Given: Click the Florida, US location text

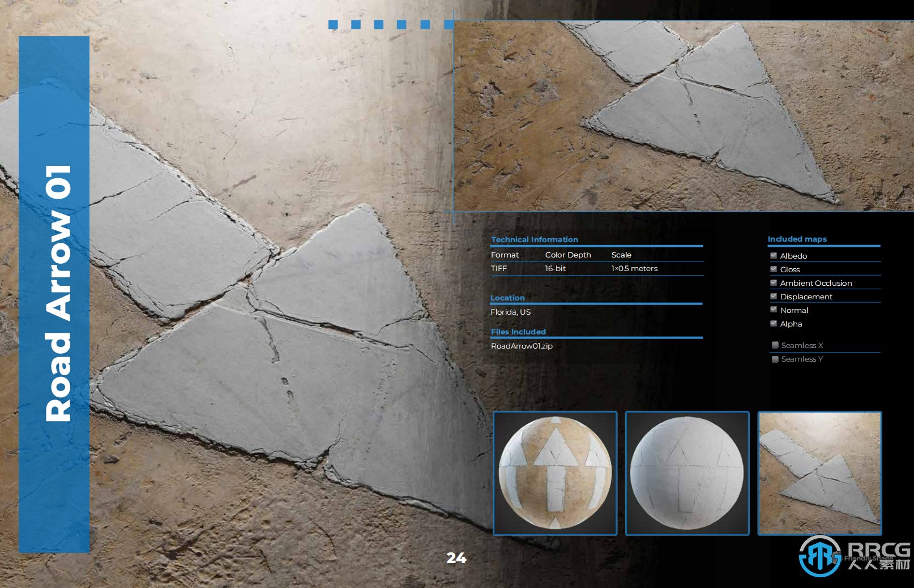Looking at the screenshot, I should 510,312.
